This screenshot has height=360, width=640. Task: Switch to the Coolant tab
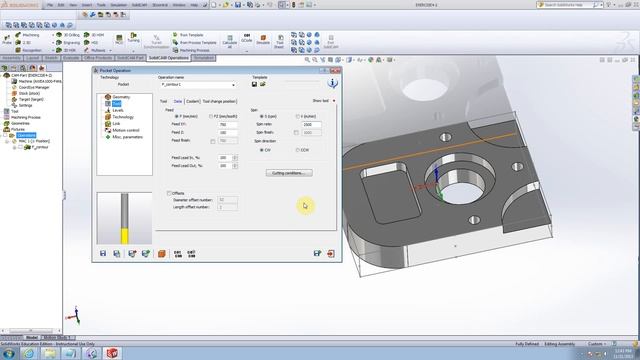pos(193,101)
